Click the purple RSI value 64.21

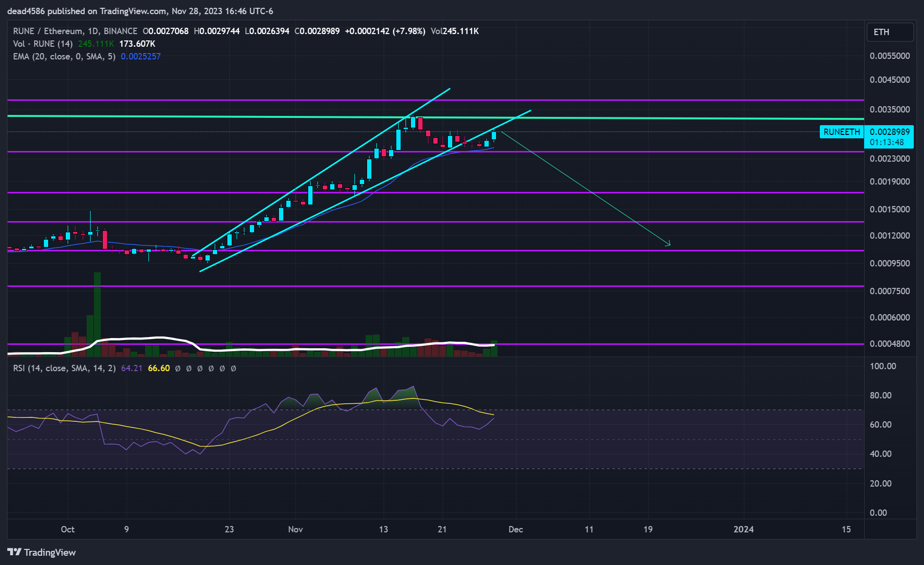click(x=131, y=368)
